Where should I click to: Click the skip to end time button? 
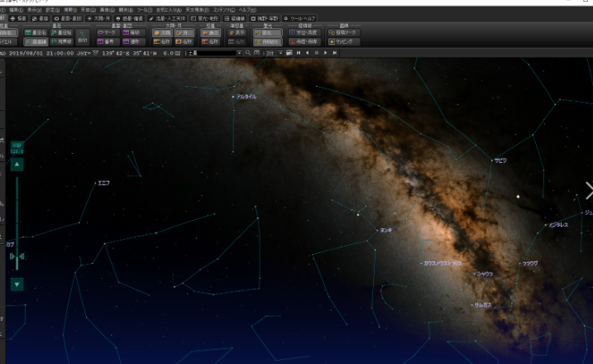pyautogui.click(x=335, y=53)
